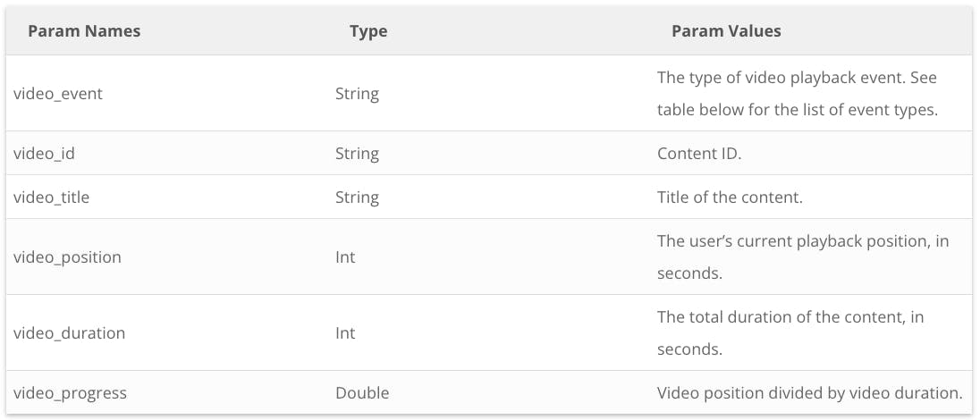
Task: Select the video_id parameter name
Action: 44,154
